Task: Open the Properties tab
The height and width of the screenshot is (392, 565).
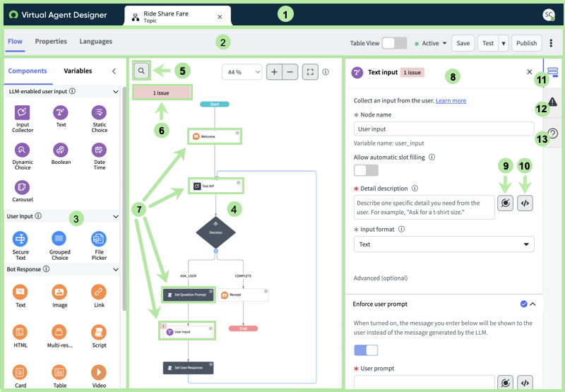Action: click(x=51, y=42)
